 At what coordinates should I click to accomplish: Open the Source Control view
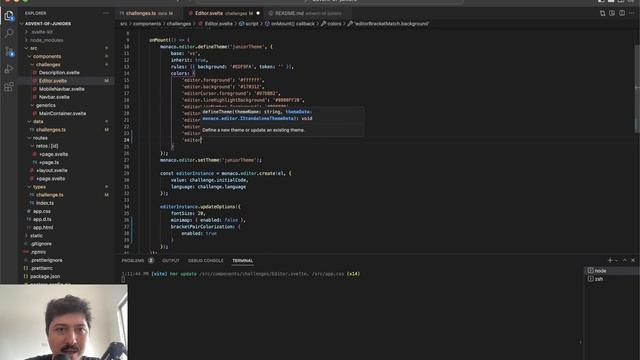click(9, 51)
